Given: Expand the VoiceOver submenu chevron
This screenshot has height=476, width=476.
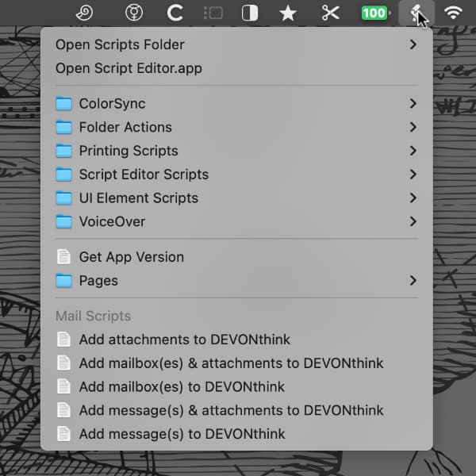Looking at the screenshot, I should click(x=413, y=221).
